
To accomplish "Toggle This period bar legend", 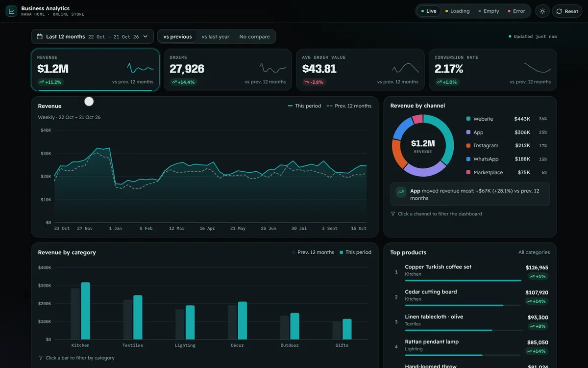I will coord(355,252).
